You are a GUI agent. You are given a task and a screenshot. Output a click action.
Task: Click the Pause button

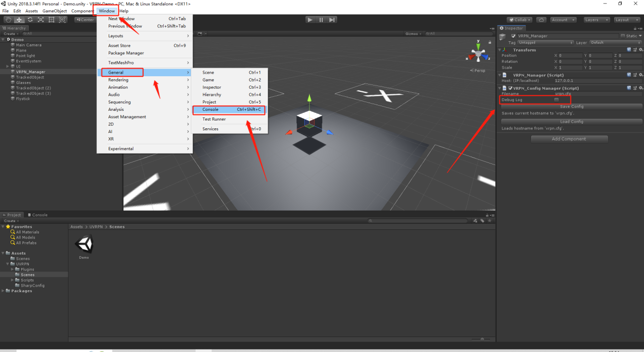pyautogui.click(x=321, y=20)
